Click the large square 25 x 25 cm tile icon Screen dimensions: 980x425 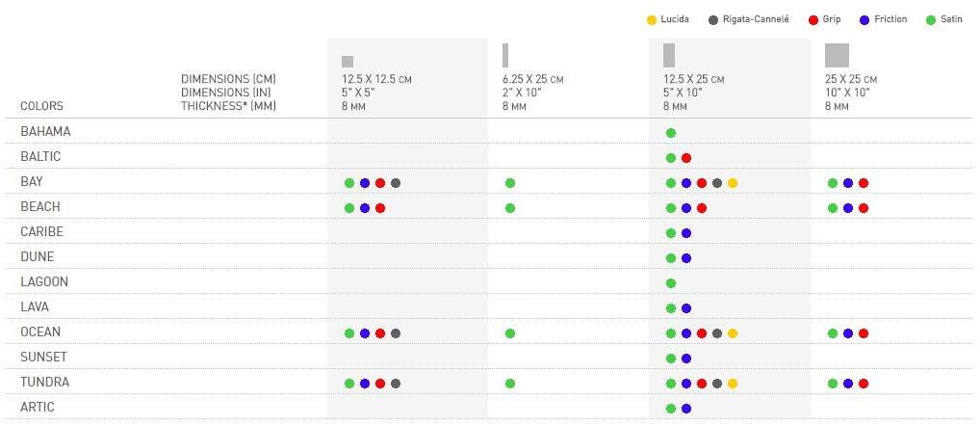[837, 56]
